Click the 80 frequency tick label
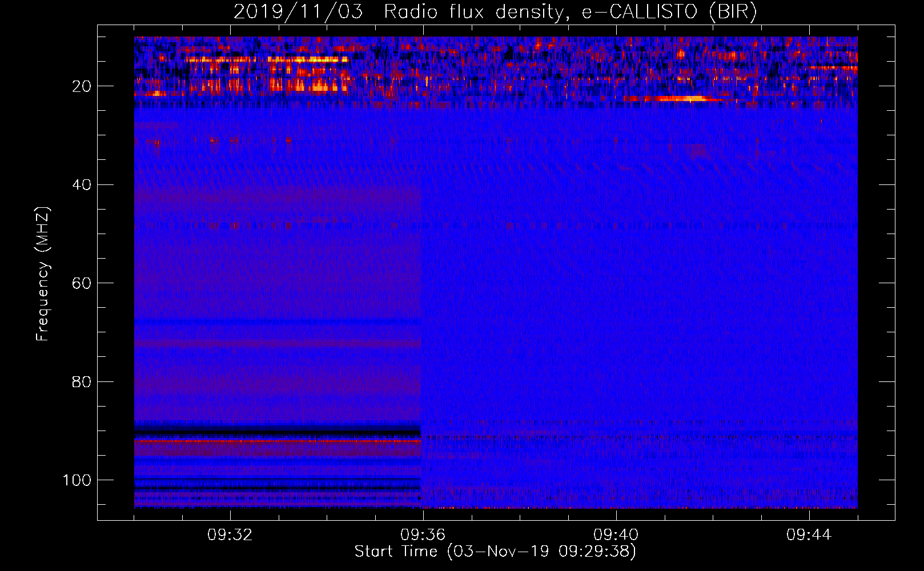924x571 pixels. coord(82,381)
